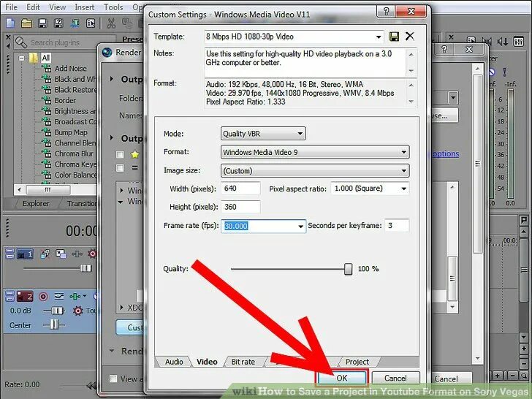Click the Render As window help button
Image resolution: width=532 pixels, height=399 pixels.
click(x=444, y=50)
